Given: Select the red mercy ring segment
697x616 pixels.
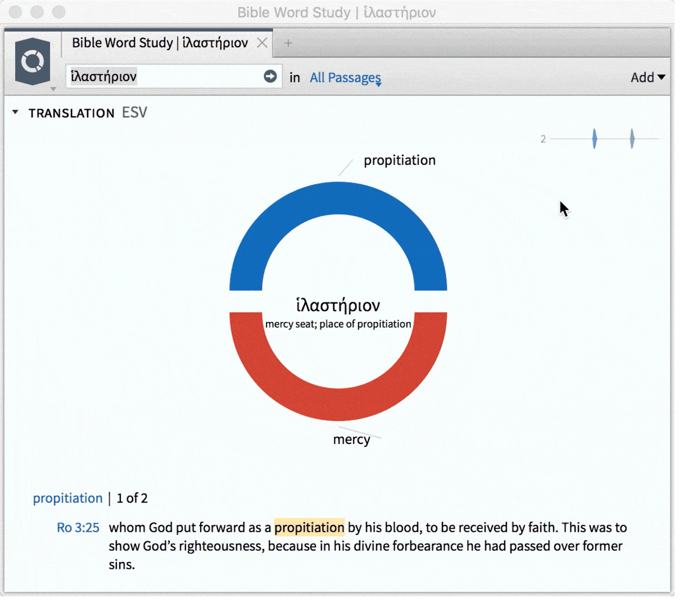Looking at the screenshot, I should [x=338, y=404].
